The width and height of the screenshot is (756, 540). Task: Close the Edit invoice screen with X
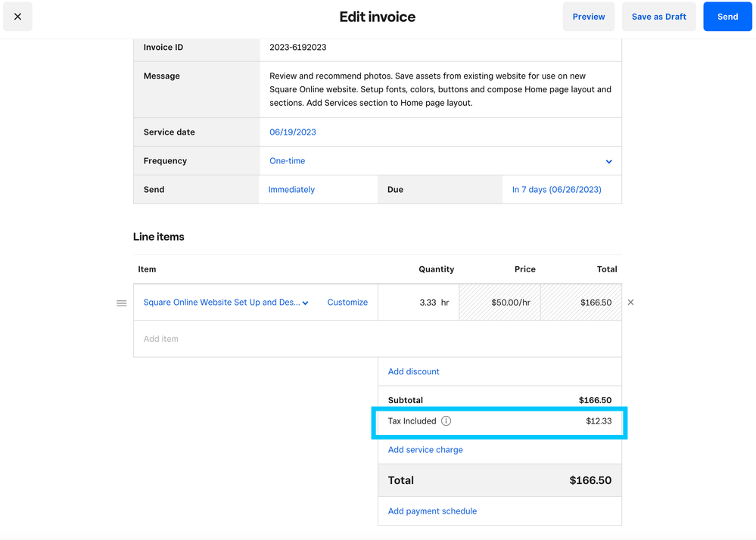point(17,17)
